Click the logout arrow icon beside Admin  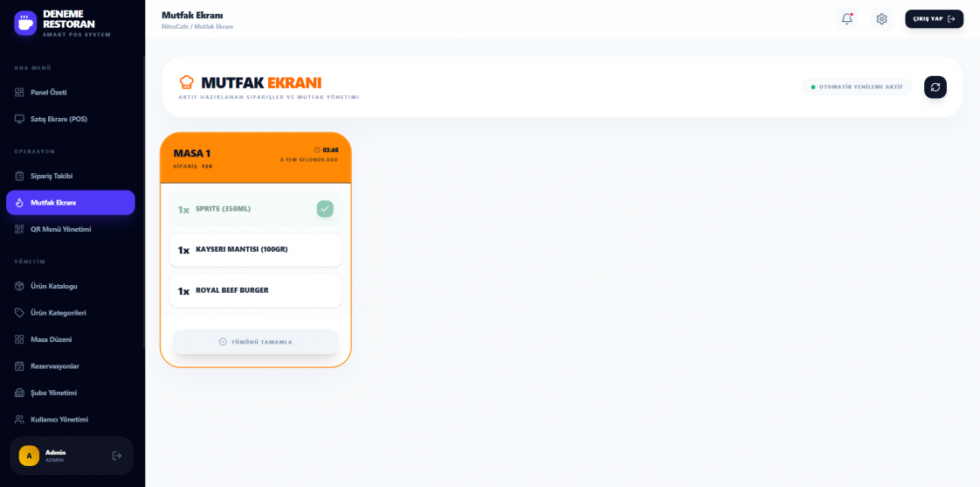[x=117, y=456]
